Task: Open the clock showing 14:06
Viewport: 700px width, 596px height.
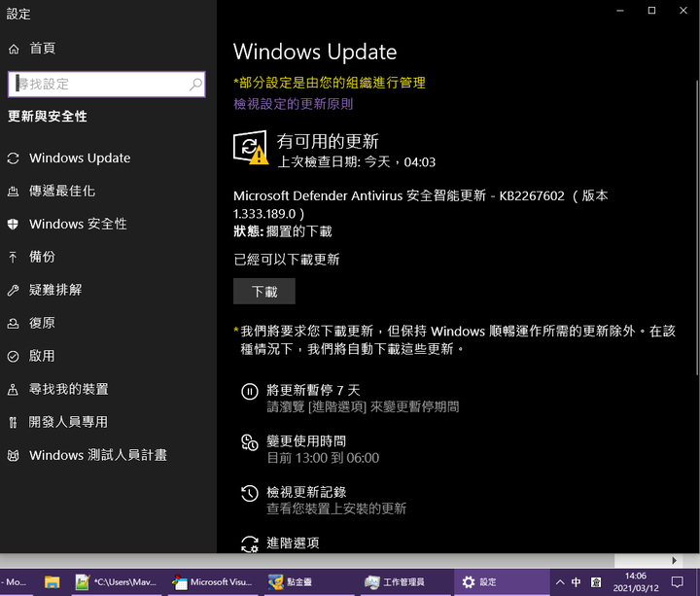Action: coord(636,582)
